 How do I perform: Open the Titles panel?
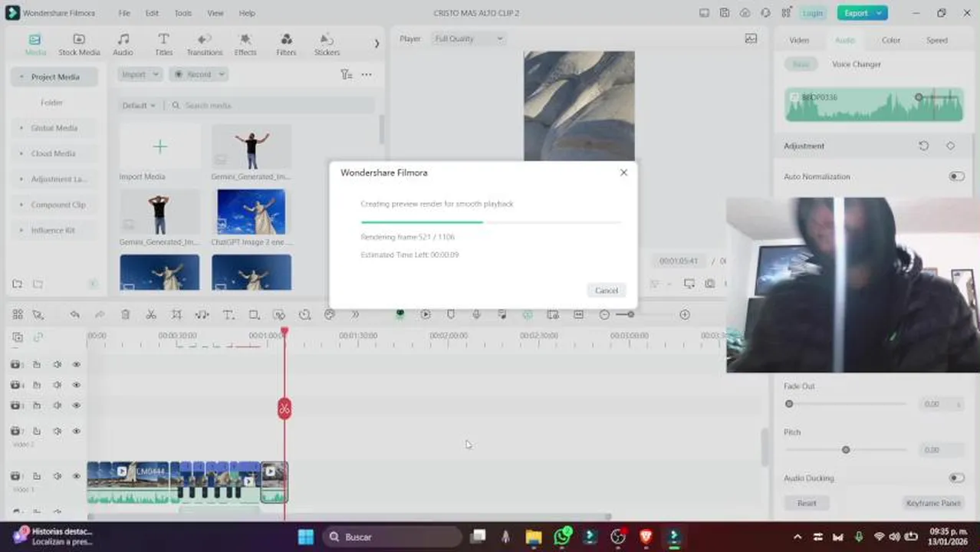tap(163, 44)
